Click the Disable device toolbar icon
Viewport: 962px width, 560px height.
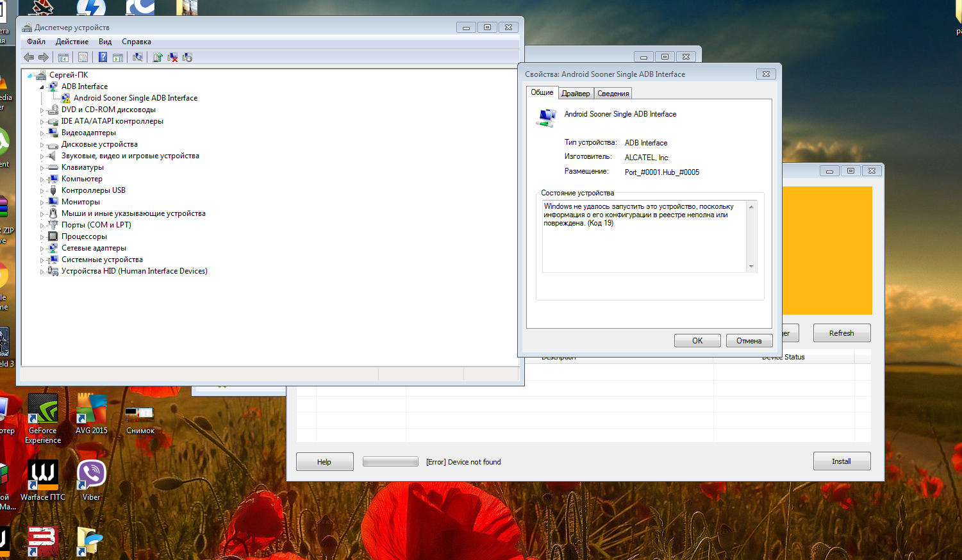pyautogui.click(x=187, y=57)
